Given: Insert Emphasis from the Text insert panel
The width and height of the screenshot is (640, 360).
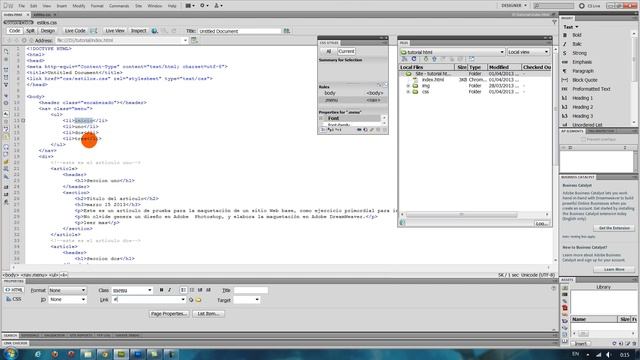Looking at the screenshot, I should click(582, 62).
